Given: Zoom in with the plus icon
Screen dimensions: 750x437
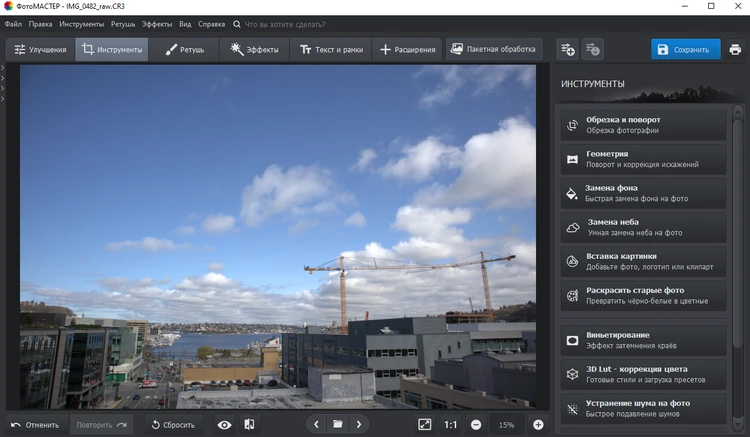Looking at the screenshot, I should [538, 425].
